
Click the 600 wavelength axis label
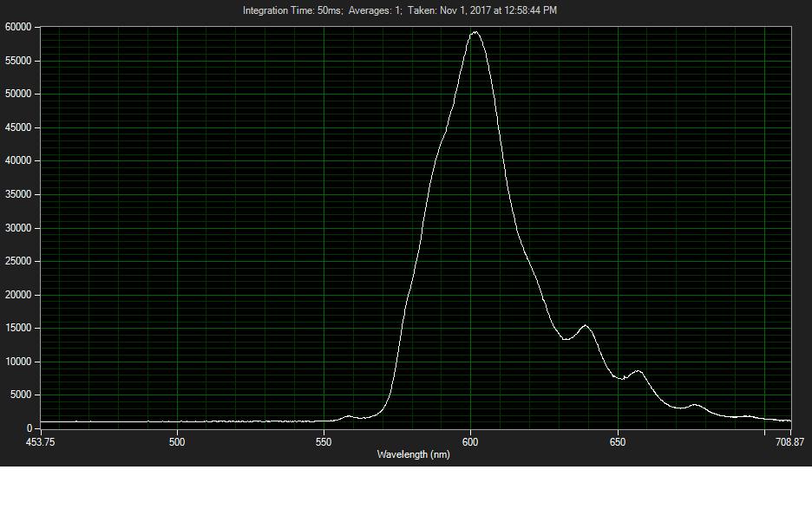(x=470, y=442)
